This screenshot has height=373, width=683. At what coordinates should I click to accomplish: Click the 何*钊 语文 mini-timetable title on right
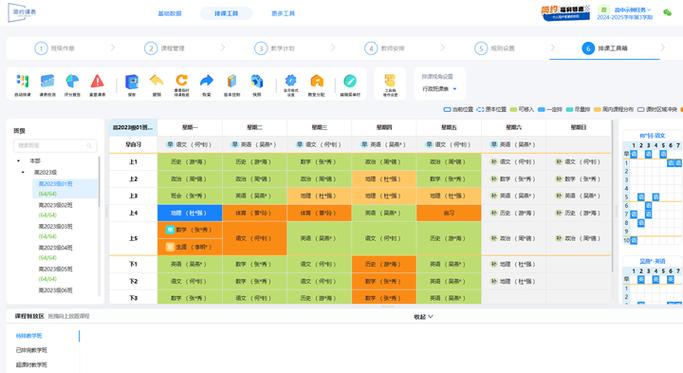(652, 136)
